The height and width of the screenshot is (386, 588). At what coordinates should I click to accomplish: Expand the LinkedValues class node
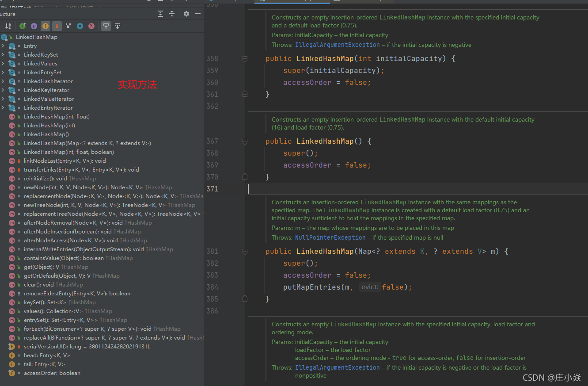3,64
